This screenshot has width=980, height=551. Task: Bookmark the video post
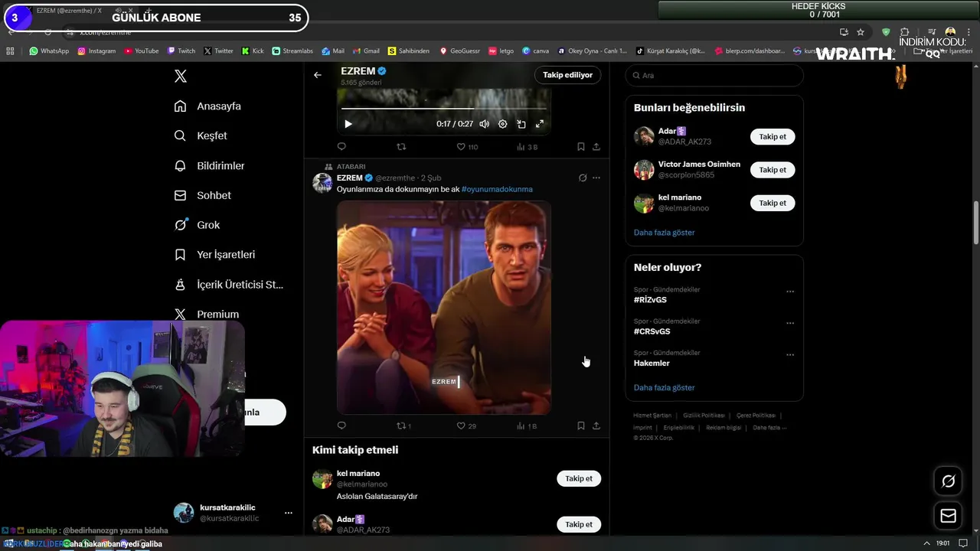click(x=580, y=146)
